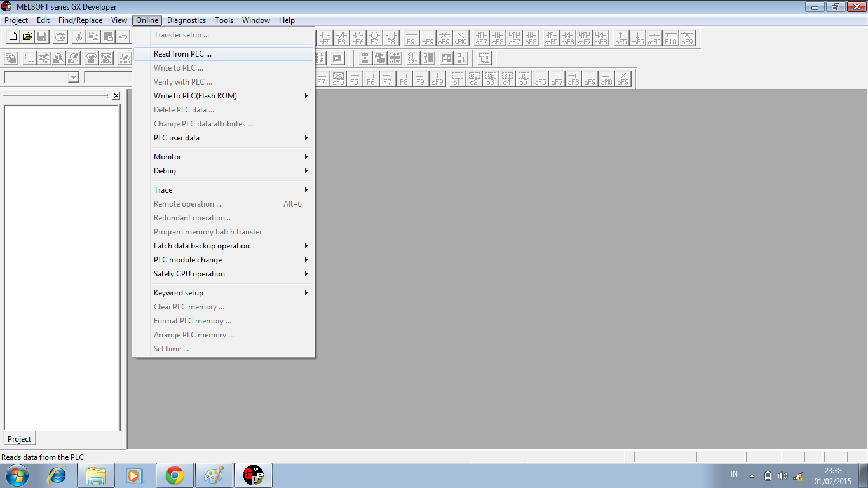
Task: Expand the Keyword setup submenu
Action: pos(224,293)
